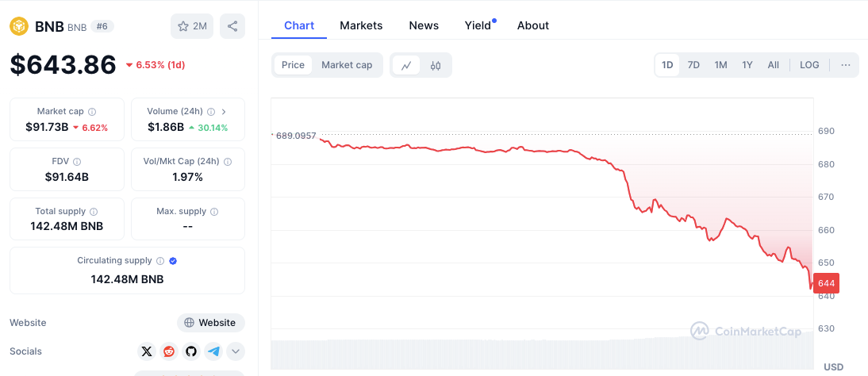Toggle chart to Market cap
This screenshot has width=868, height=376.
coord(347,65)
